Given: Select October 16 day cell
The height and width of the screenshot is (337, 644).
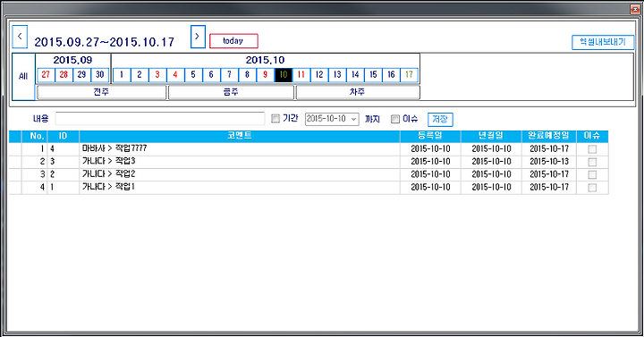Looking at the screenshot, I should (392, 75).
